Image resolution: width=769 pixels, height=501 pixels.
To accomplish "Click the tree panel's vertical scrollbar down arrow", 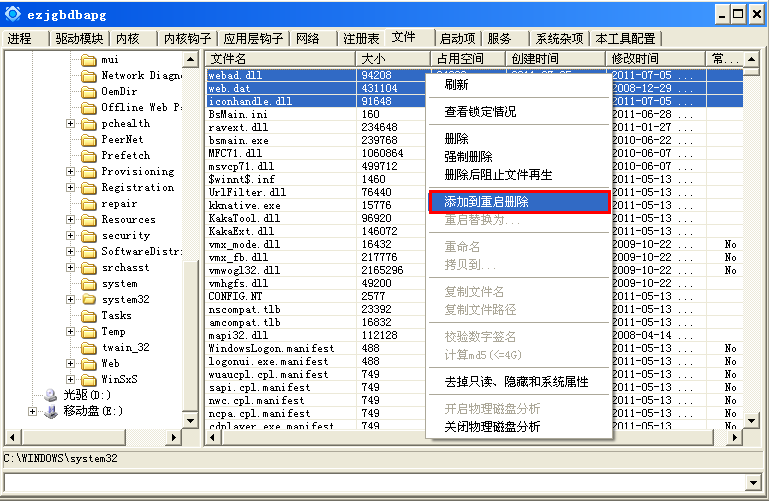I will [191, 421].
